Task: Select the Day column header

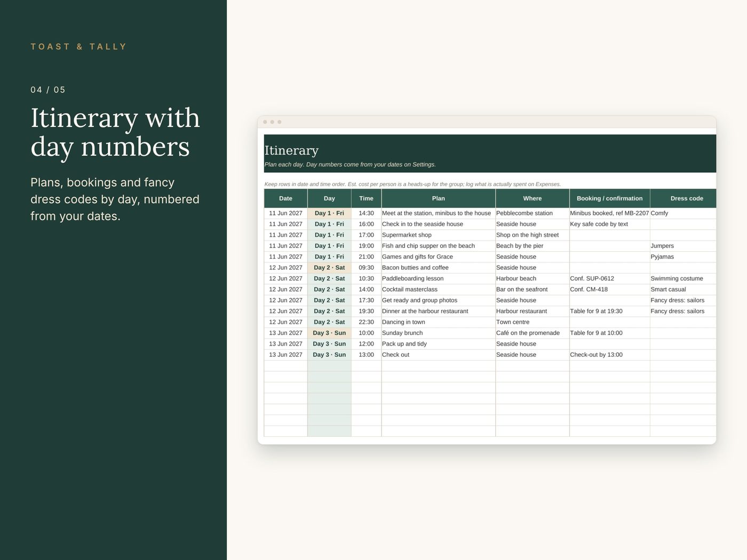Action: pyautogui.click(x=329, y=198)
